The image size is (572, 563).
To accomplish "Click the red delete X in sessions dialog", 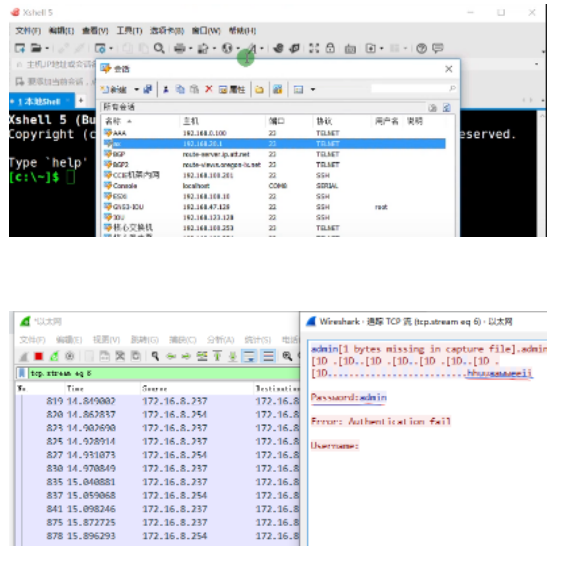I will 209,89.
